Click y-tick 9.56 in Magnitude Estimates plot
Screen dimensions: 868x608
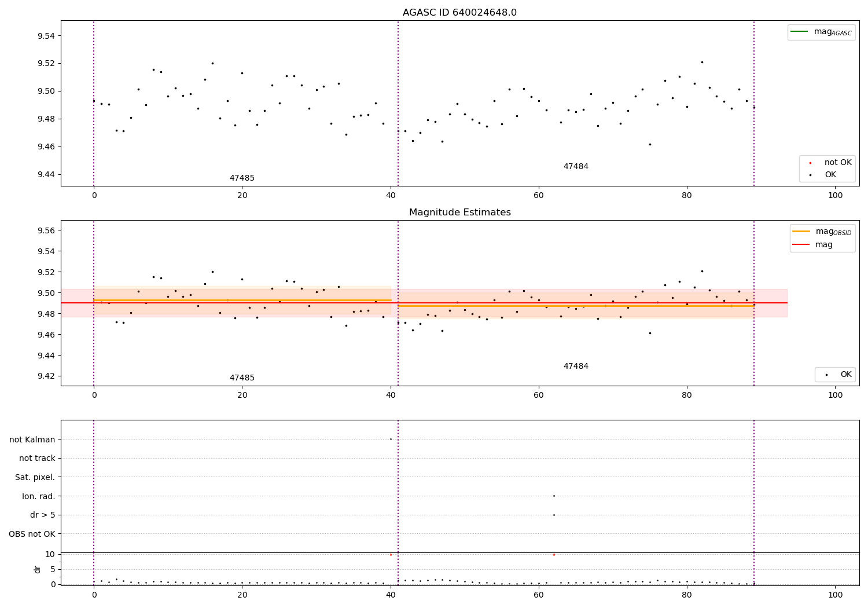click(x=46, y=231)
